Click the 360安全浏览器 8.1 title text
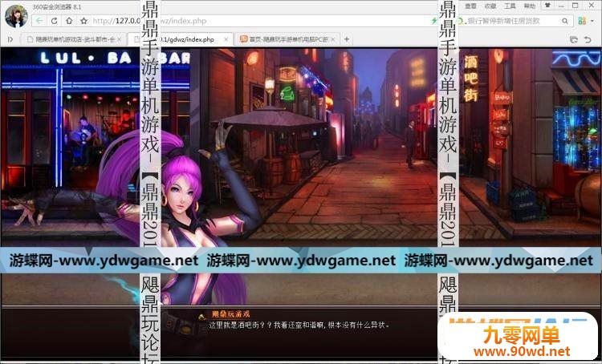 [x=57, y=7]
